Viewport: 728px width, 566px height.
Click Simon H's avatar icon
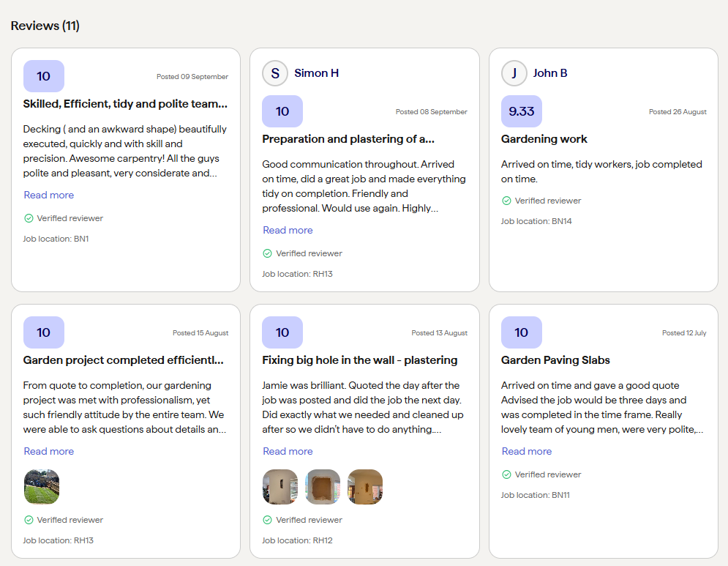point(274,73)
